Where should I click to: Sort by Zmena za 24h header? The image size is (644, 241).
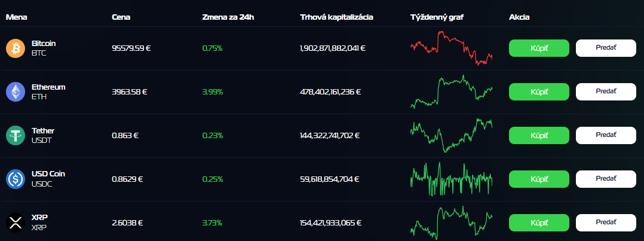[x=228, y=17]
